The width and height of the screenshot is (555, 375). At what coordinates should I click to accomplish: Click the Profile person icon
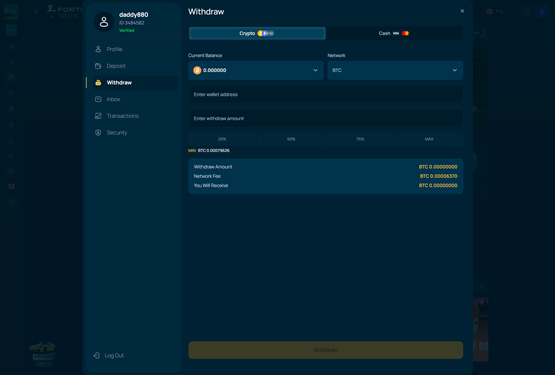point(98,49)
